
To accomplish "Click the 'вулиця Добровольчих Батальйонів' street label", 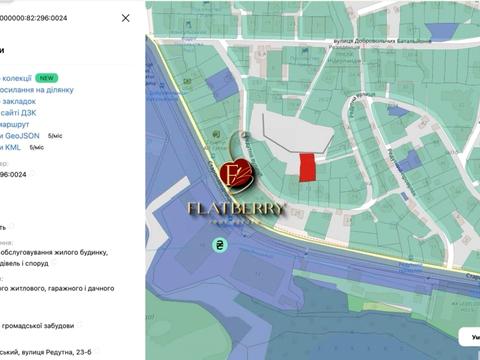I will [383, 41].
